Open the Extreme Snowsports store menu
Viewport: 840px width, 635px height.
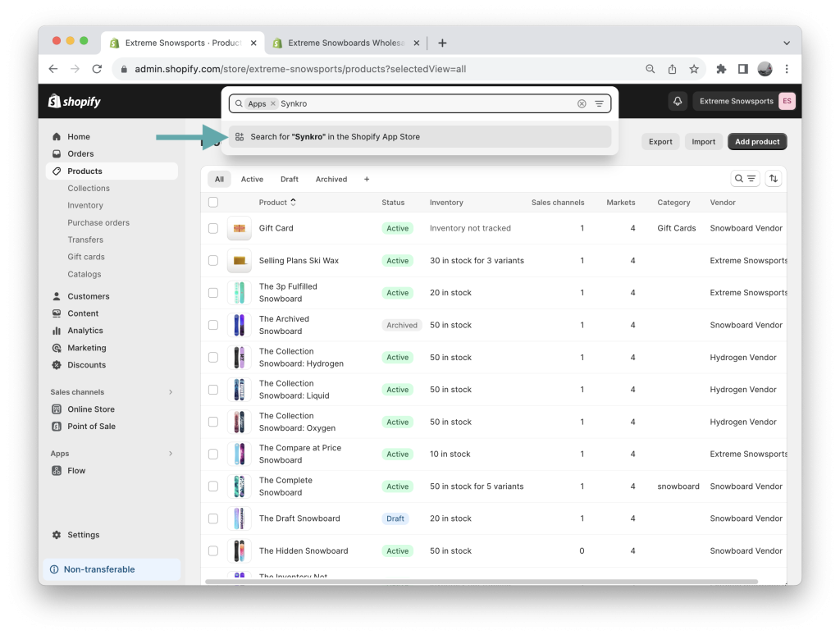pos(744,101)
